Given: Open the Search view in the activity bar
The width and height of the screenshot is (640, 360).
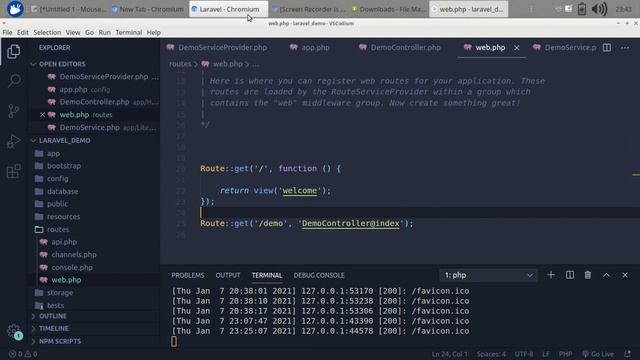Looking at the screenshot, I should [14, 81].
